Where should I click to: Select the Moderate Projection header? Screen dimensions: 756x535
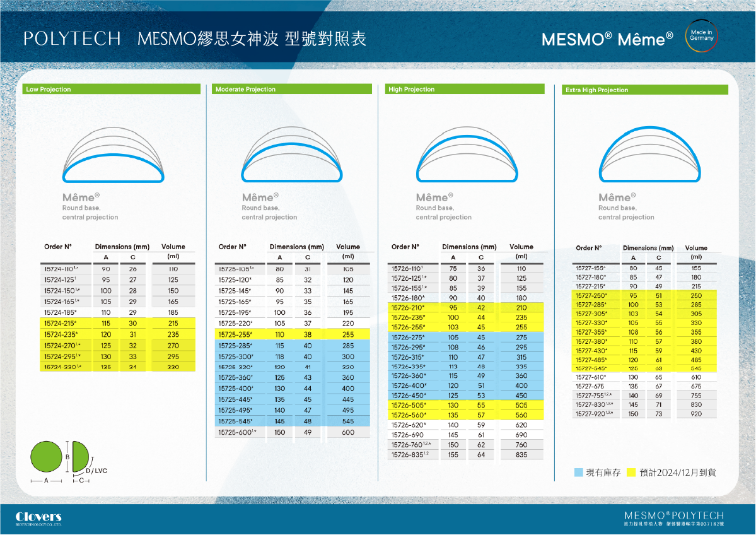pyautogui.click(x=292, y=89)
